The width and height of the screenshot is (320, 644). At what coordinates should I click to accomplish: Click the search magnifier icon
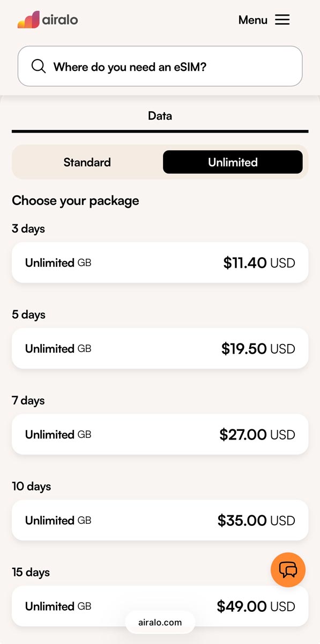coord(39,67)
